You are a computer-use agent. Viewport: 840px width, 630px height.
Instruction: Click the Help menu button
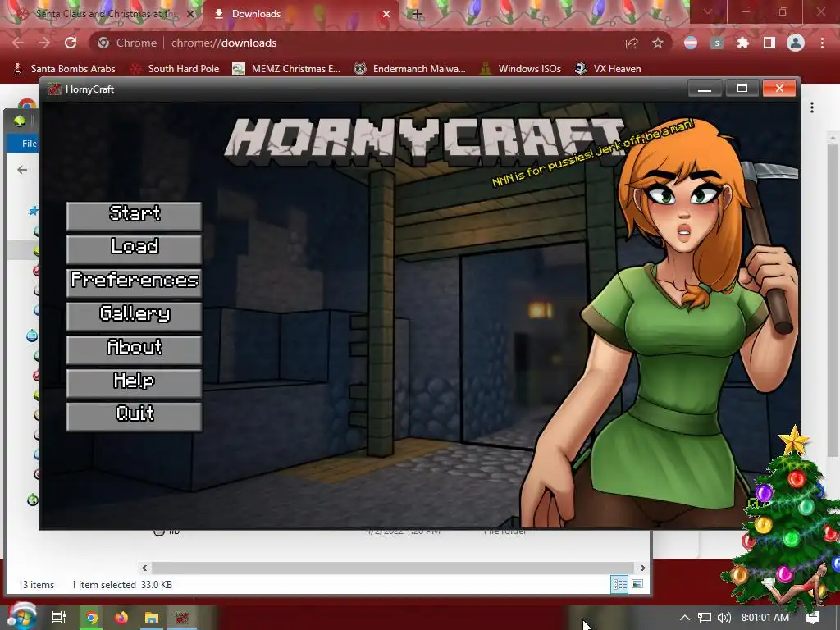[134, 383]
